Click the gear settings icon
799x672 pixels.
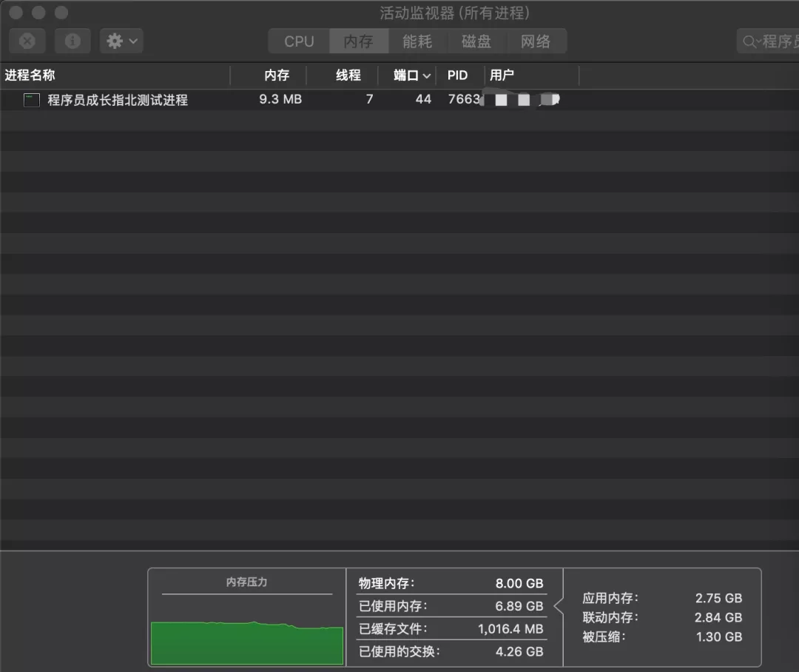tap(115, 41)
